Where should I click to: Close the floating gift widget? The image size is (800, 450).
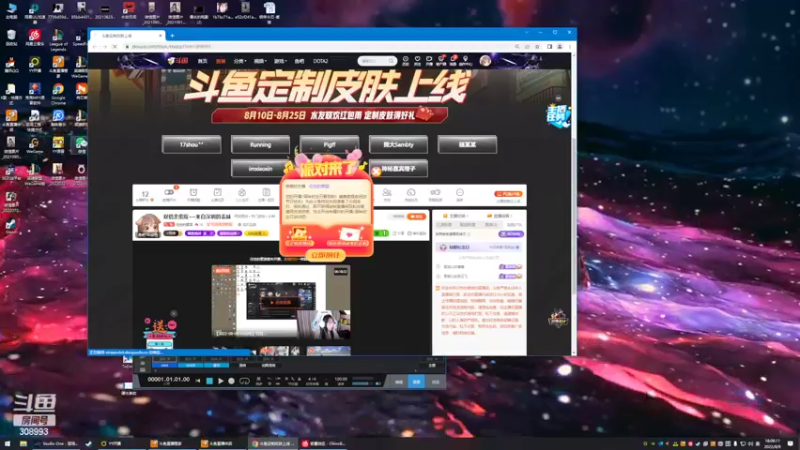pyautogui.click(x=173, y=313)
